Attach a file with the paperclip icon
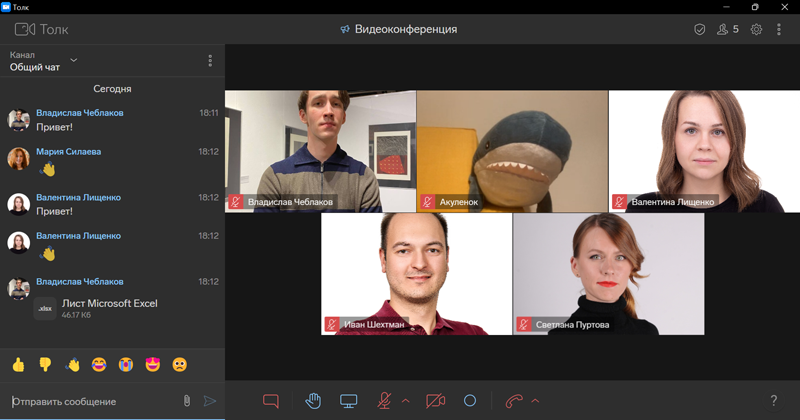Image resolution: width=800 pixels, height=420 pixels. click(186, 401)
